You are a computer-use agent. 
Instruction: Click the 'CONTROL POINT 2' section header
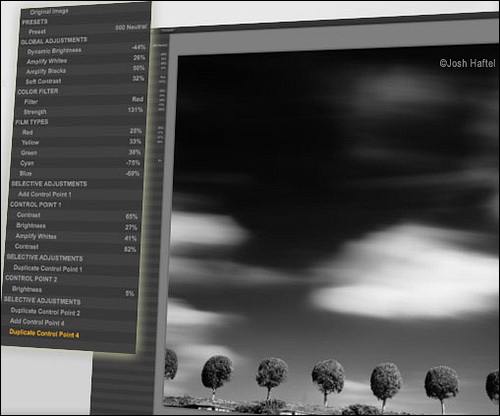(x=31, y=278)
